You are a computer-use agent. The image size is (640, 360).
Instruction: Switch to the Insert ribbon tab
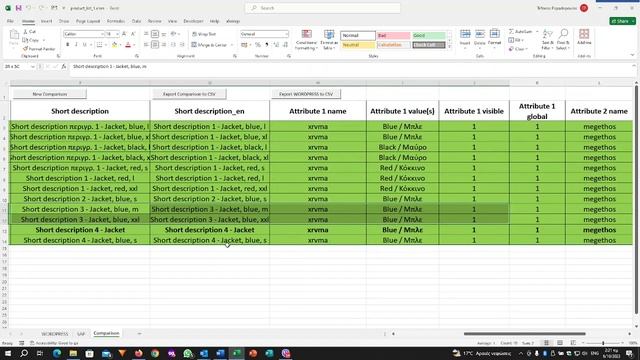[47, 21]
